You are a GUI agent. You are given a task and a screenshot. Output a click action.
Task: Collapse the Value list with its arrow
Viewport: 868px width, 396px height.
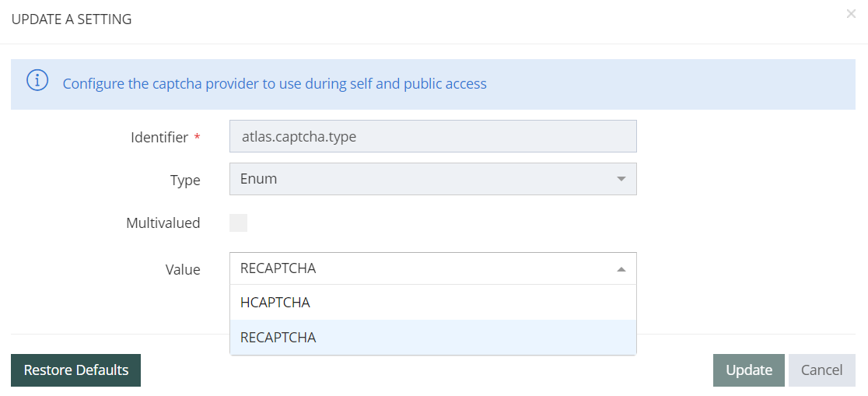[x=621, y=269]
